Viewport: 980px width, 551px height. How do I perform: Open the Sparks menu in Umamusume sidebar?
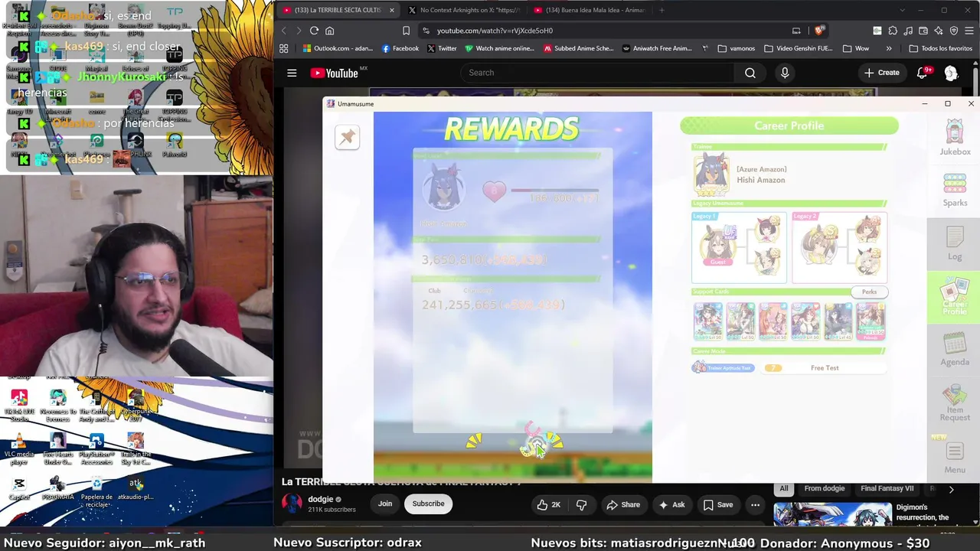tap(955, 190)
